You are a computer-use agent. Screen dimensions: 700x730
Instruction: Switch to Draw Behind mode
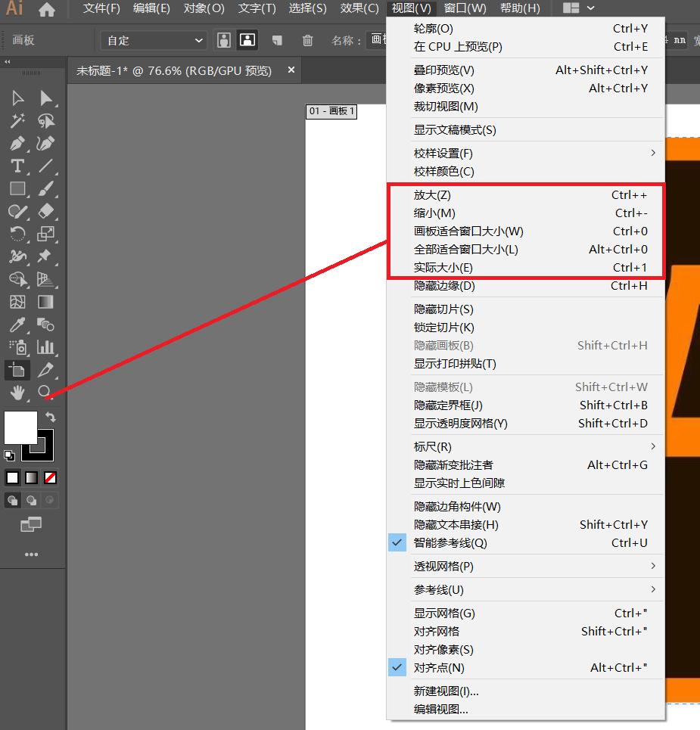coord(32,501)
